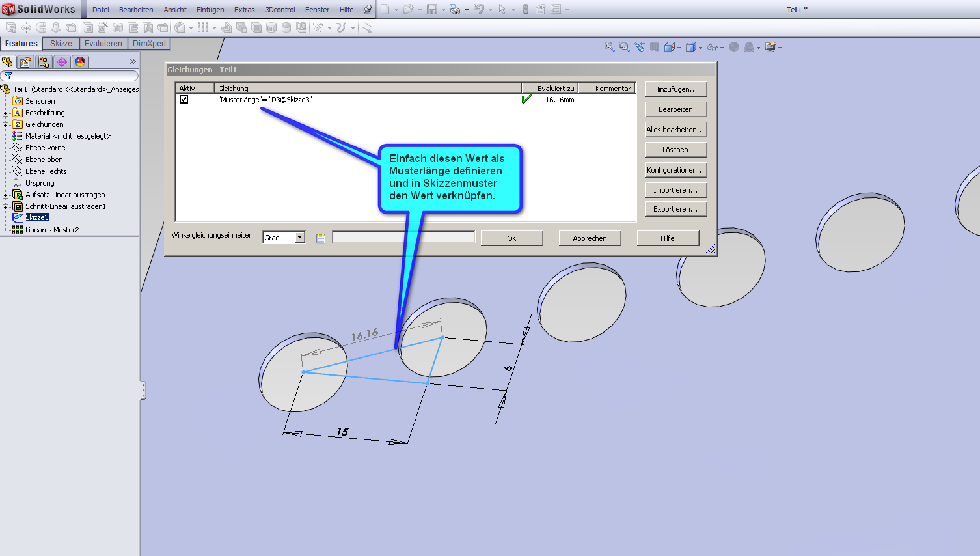Click the Open document folder icon

coord(408,9)
